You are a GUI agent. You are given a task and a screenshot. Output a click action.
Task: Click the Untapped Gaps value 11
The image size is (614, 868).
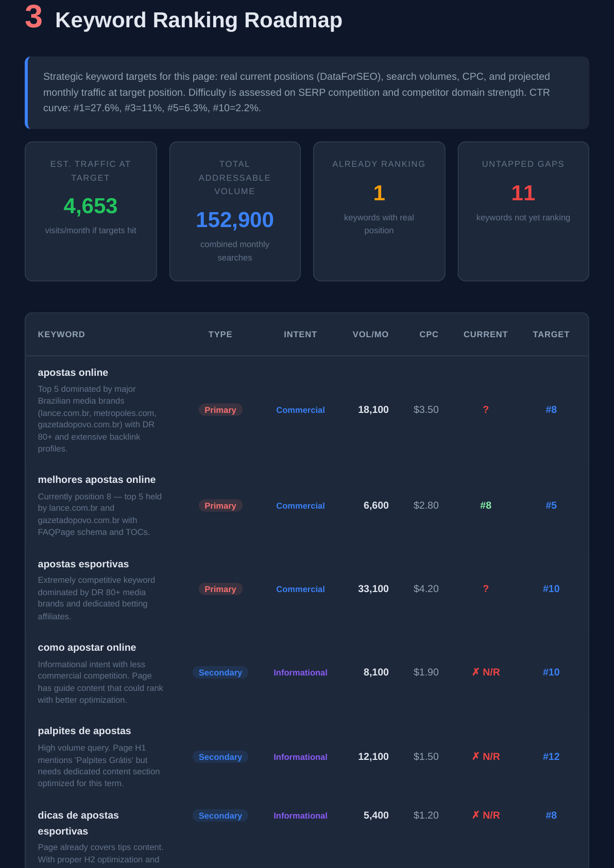[523, 193]
